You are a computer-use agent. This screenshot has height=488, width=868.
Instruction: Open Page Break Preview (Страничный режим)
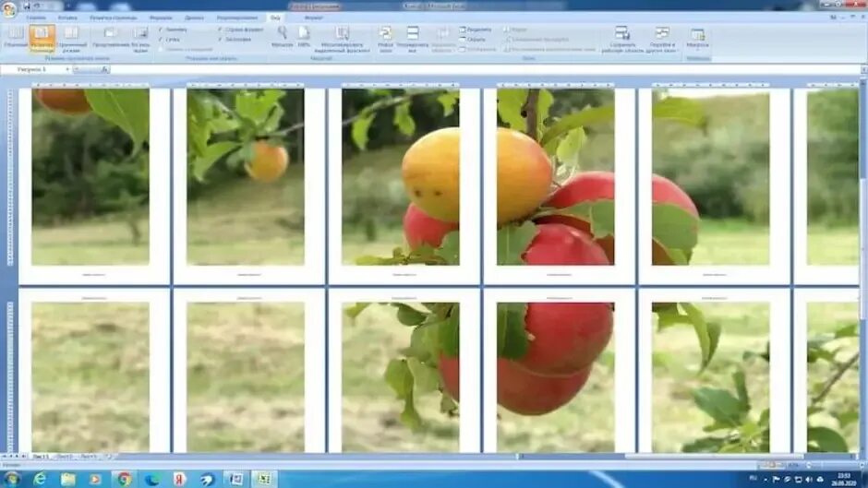click(71, 38)
